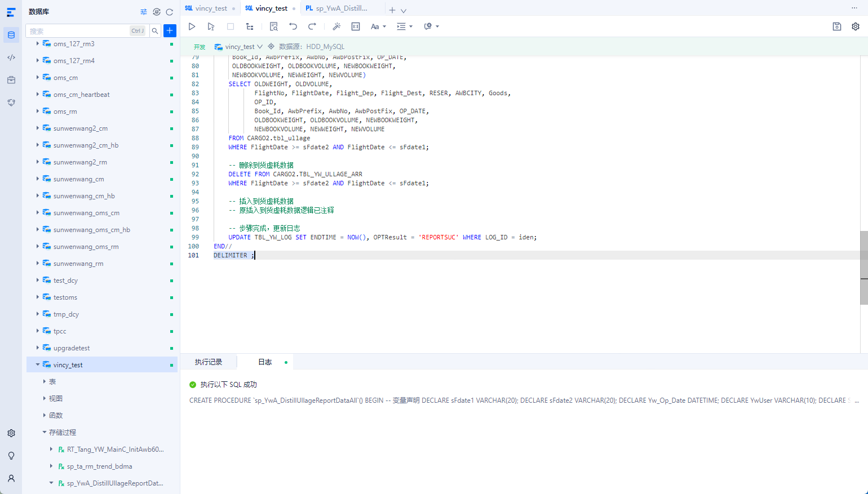Open the indent options dropdown
Image resolution: width=868 pixels, height=494 pixels.
pyautogui.click(x=405, y=26)
